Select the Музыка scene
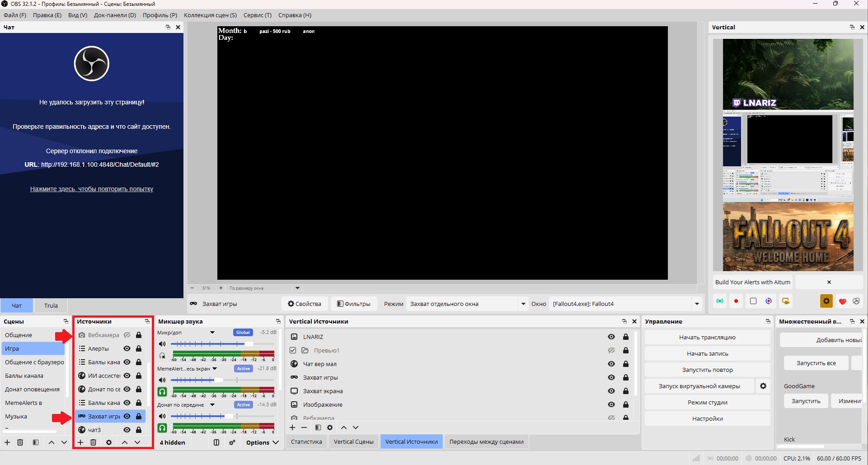Viewport: 868px width, 465px height. click(x=33, y=416)
